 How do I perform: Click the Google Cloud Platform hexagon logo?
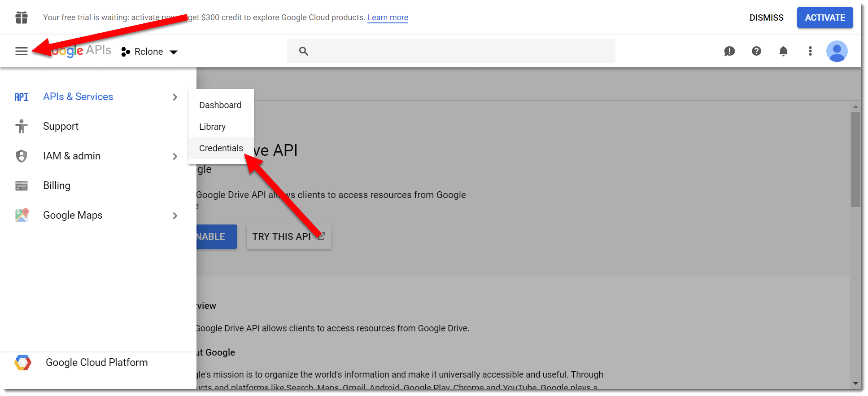pyautogui.click(x=22, y=362)
